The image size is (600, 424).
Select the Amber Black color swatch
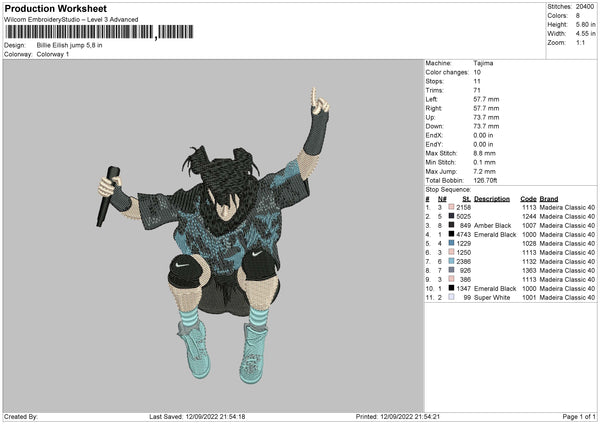pos(451,225)
